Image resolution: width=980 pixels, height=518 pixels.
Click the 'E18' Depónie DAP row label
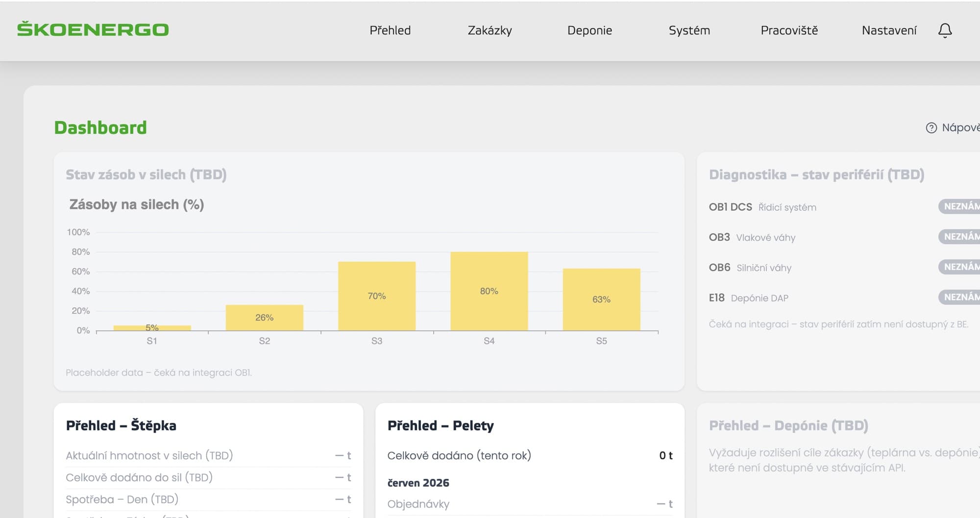click(x=716, y=298)
